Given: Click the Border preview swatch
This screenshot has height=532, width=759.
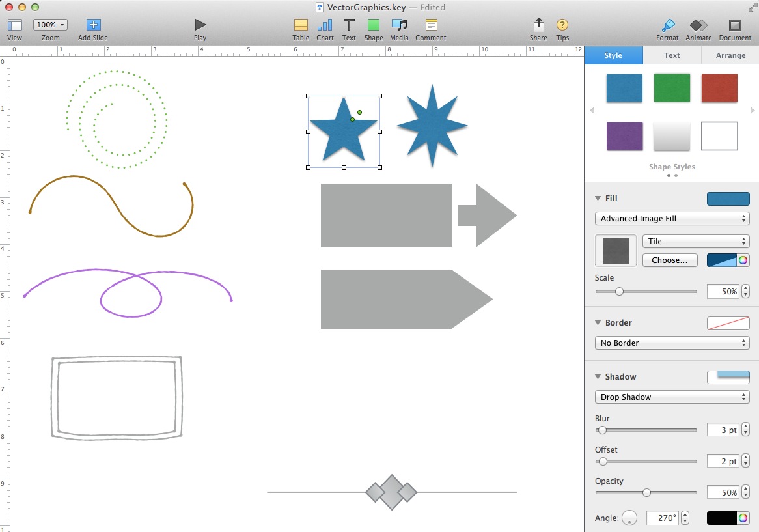Looking at the screenshot, I should tap(728, 323).
